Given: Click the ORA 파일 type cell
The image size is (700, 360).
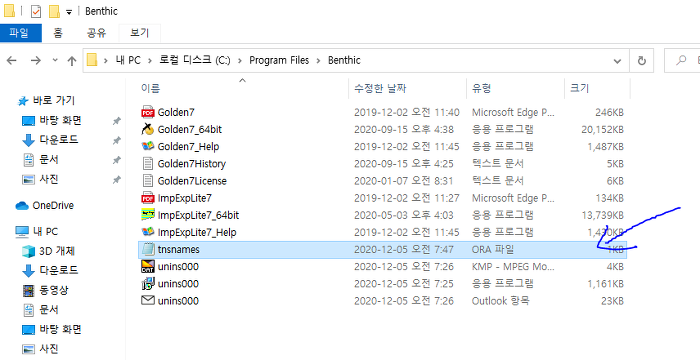Looking at the screenshot, I should coord(493,249).
